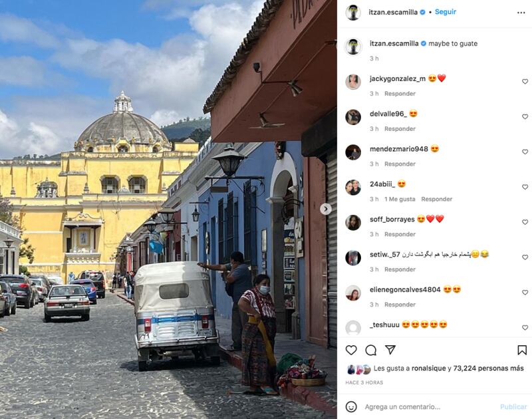View likes on 24abiii_ comment
This screenshot has width=532, height=419.
pyautogui.click(x=400, y=199)
